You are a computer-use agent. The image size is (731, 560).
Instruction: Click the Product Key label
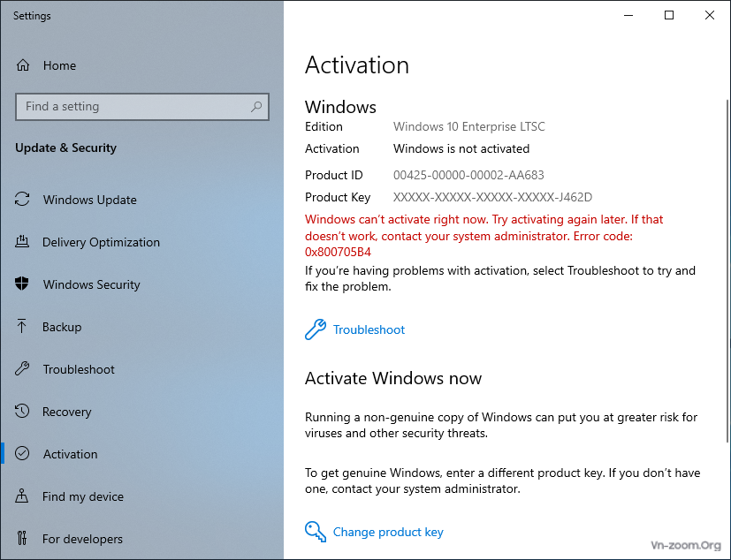pos(338,198)
